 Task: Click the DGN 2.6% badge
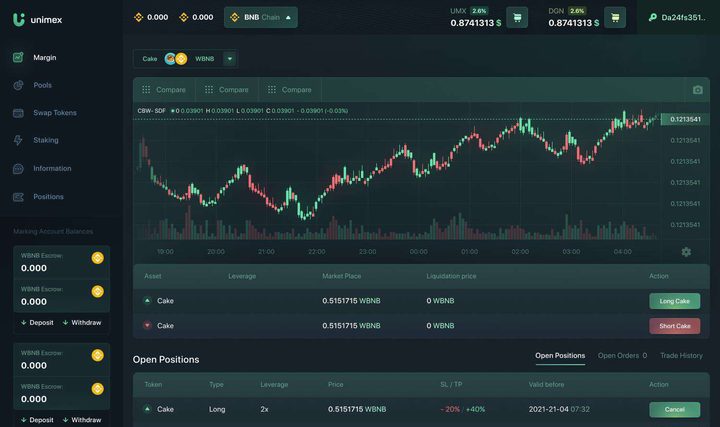coord(577,11)
